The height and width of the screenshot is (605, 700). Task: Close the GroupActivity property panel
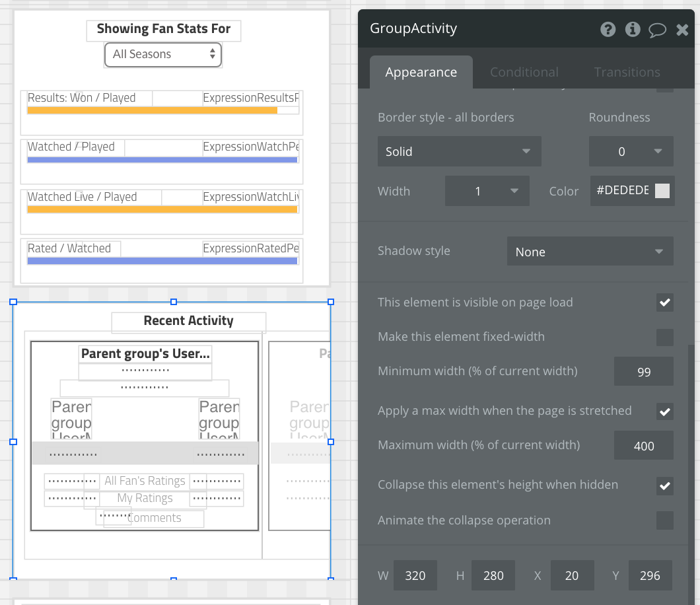pyautogui.click(x=682, y=30)
